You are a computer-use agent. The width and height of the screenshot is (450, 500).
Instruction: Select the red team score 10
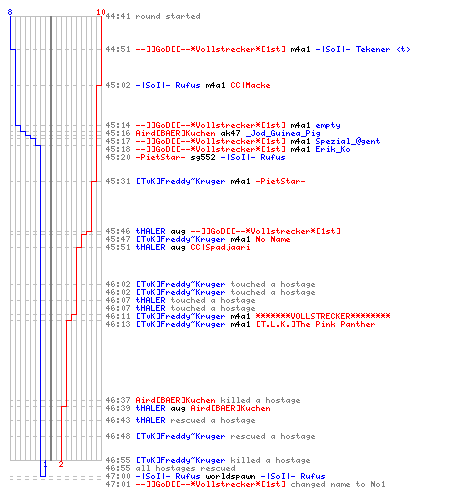(x=101, y=12)
